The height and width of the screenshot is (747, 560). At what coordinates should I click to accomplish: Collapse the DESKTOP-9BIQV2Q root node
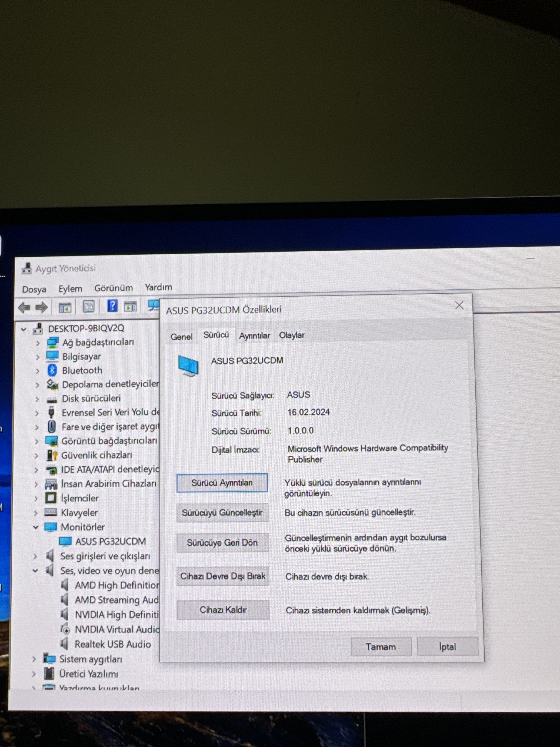point(23,329)
